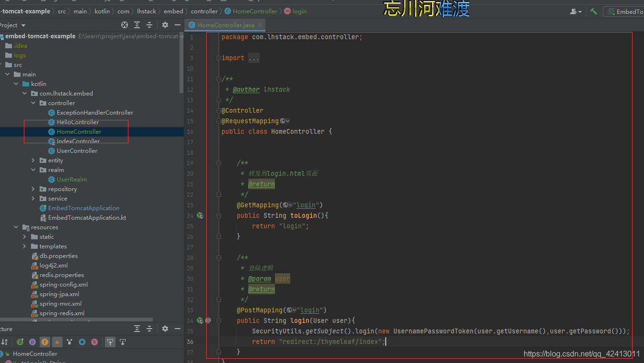Hide the Structure tool window

click(178, 329)
